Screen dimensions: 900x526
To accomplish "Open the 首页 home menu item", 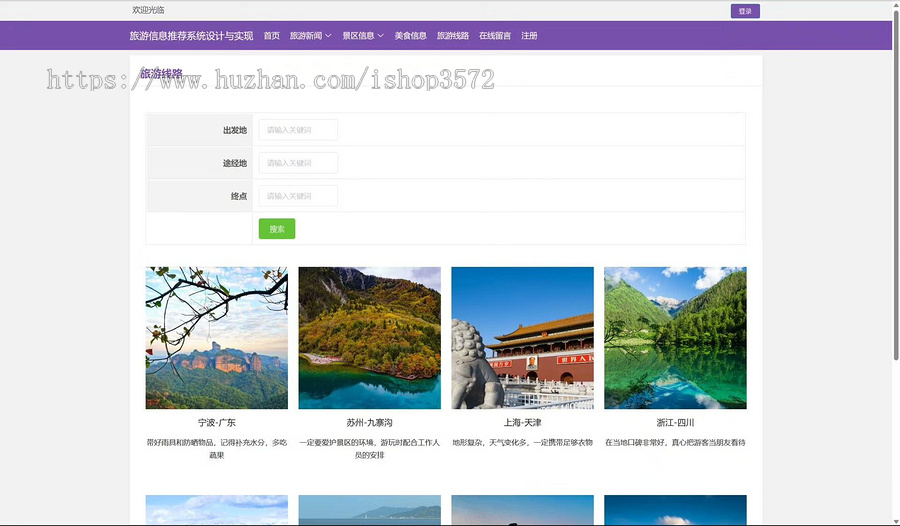I will (x=271, y=36).
